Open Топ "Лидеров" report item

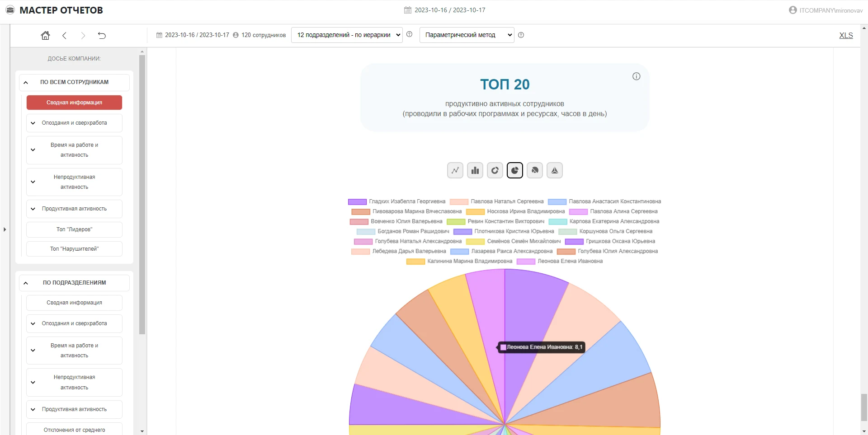pos(74,229)
